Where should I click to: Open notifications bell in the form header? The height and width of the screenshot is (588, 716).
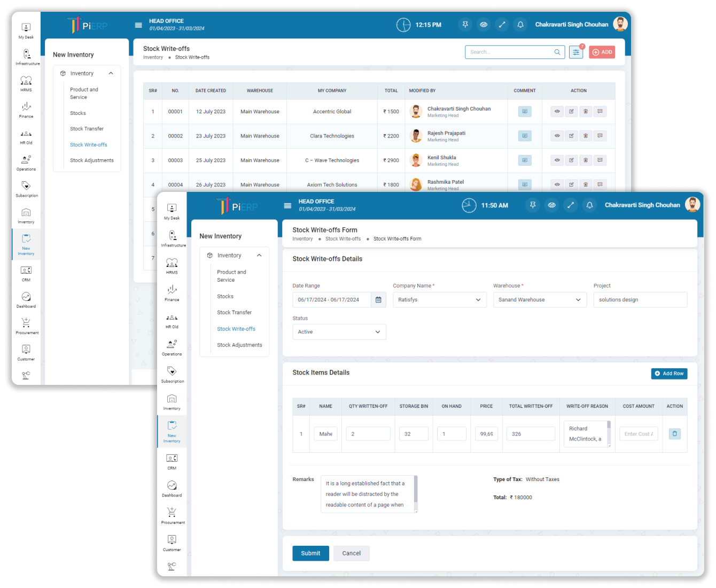(x=589, y=205)
